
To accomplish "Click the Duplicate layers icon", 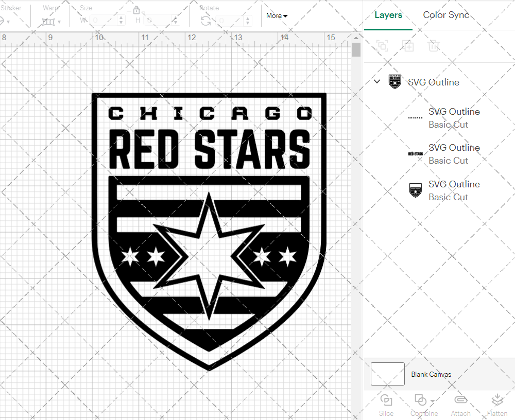I will coord(382,46).
